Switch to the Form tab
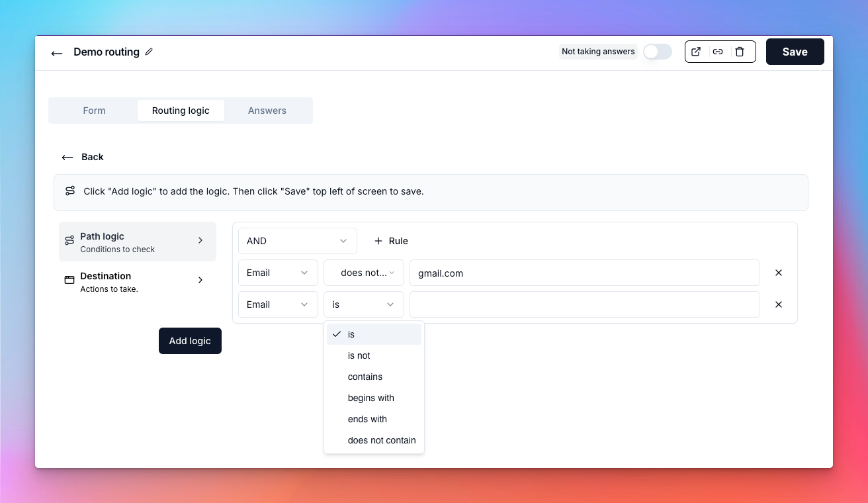 [x=94, y=111]
